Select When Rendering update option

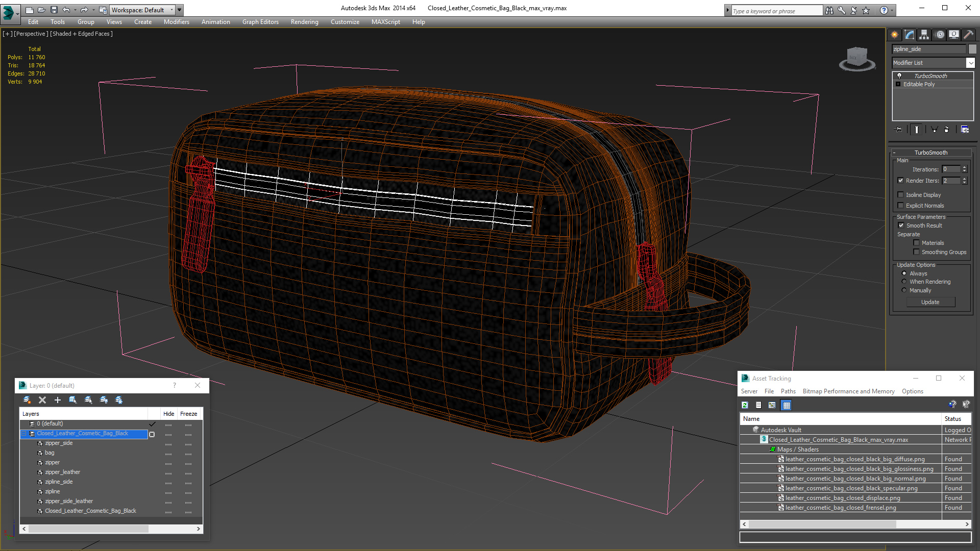tap(904, 281)
